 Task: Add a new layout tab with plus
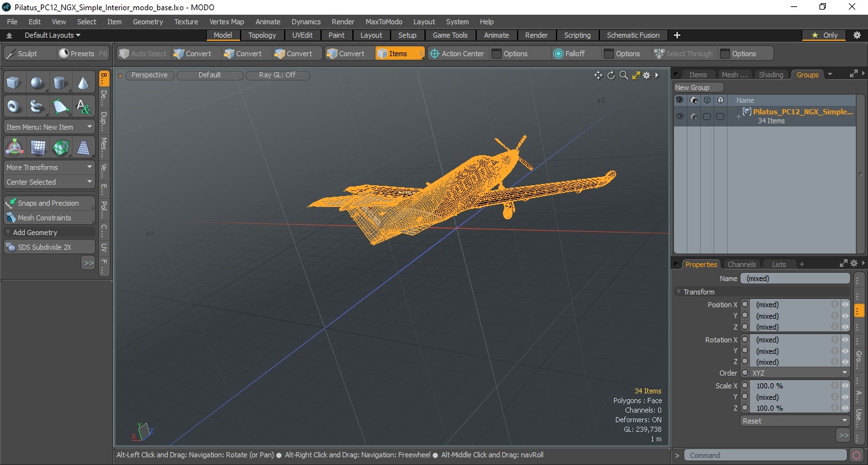(677, 35)
